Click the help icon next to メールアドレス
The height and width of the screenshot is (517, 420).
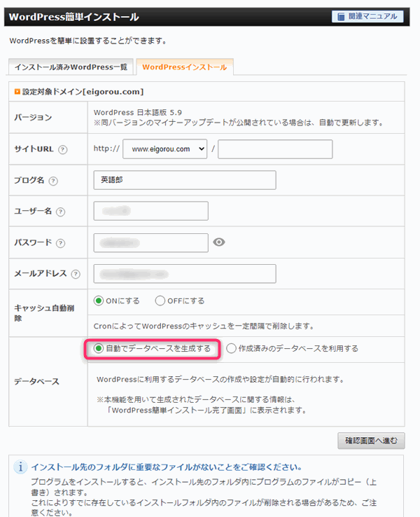click(x=76, y=274)
